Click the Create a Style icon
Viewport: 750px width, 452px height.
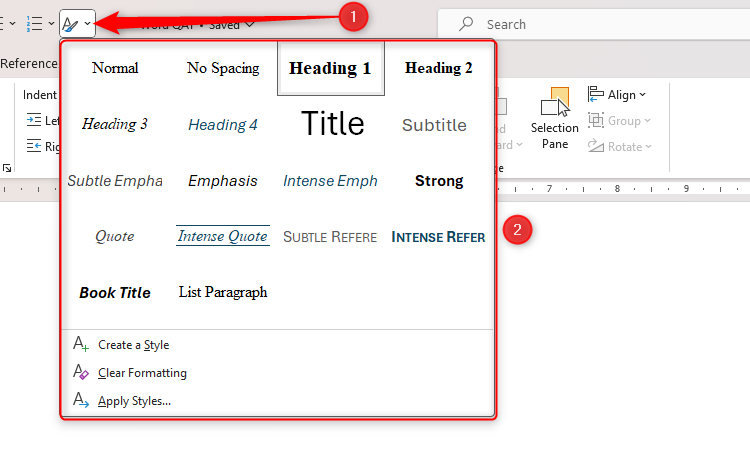pos(80,344)
